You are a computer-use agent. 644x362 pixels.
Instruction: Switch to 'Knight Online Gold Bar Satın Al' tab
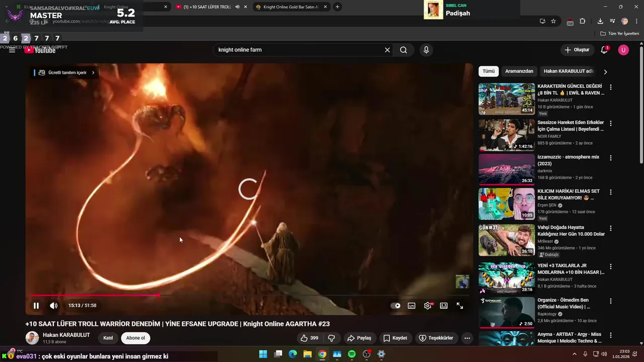291,7
